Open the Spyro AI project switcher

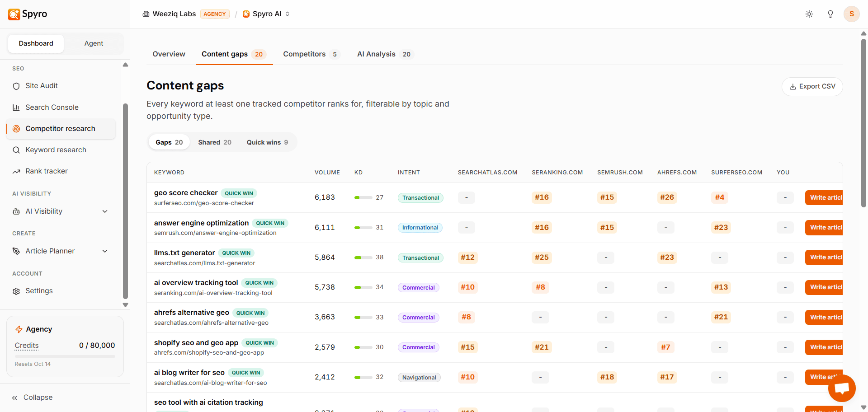266,14
